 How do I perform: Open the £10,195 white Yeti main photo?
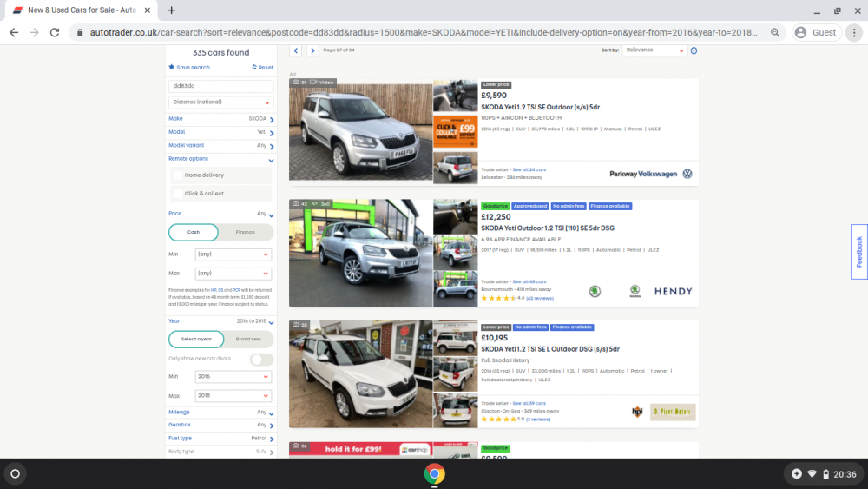point(360,373)
